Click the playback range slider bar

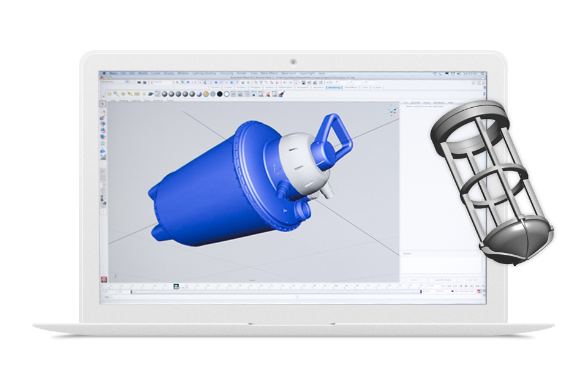pyautogui.click(x=276, y=292)
